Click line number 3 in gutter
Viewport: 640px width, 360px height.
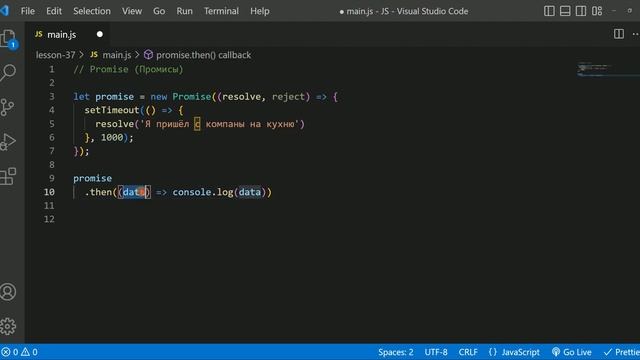tap(52, 96)
